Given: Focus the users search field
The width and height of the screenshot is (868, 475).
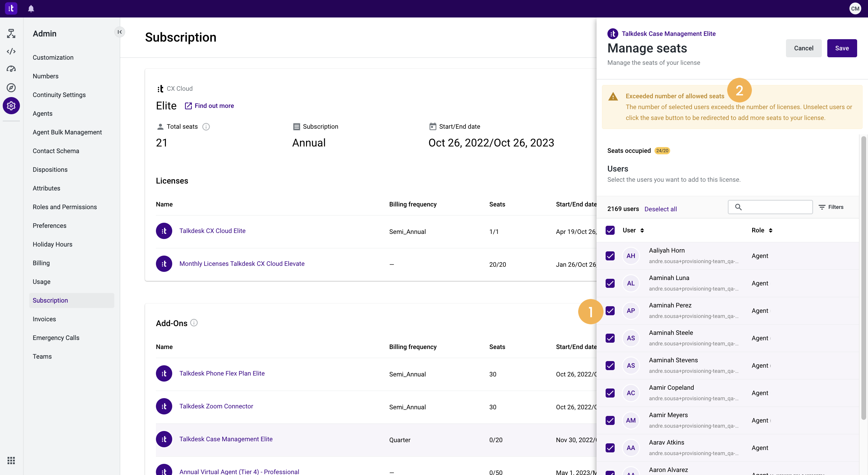Looking at the screenshot, I should (770, 207).
